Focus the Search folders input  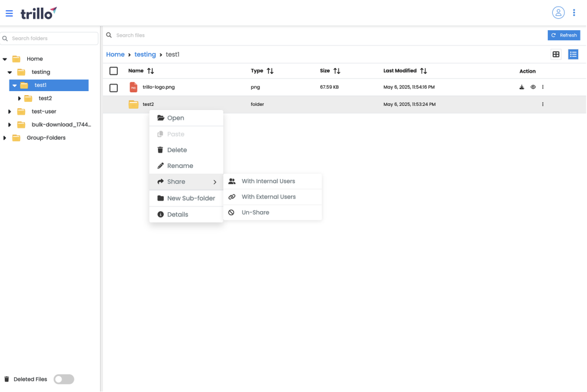coord(49,38)
